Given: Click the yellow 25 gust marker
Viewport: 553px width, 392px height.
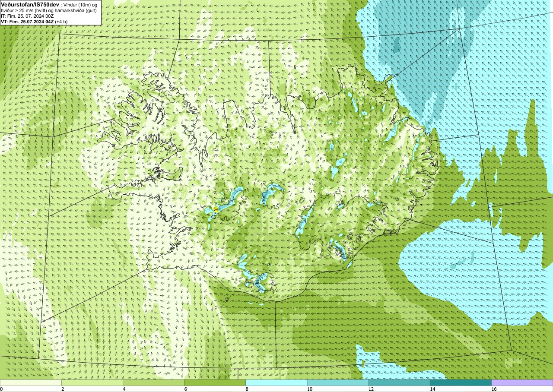Looking at the screenshot, I should click(x=216, y=209).
